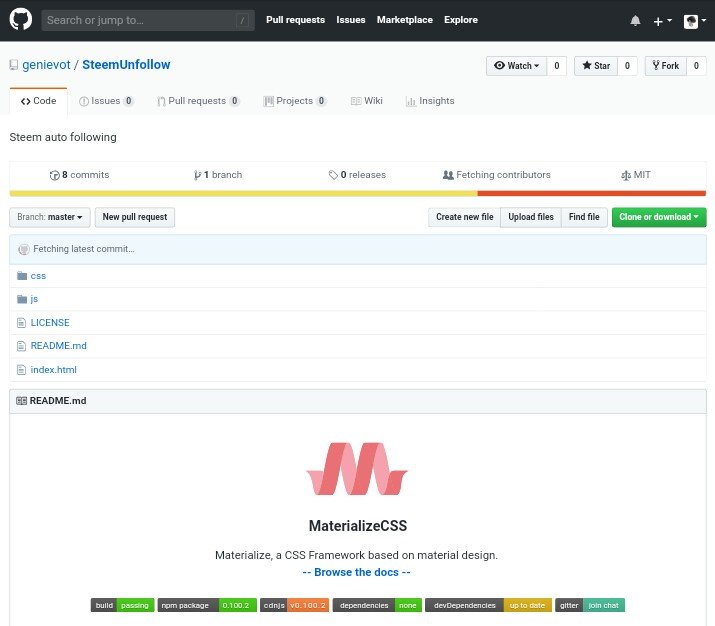Click the slash shortcut key icon in search
Viewport: 715px width, 626px height.
pyautogui.click(x=243, y=20)
